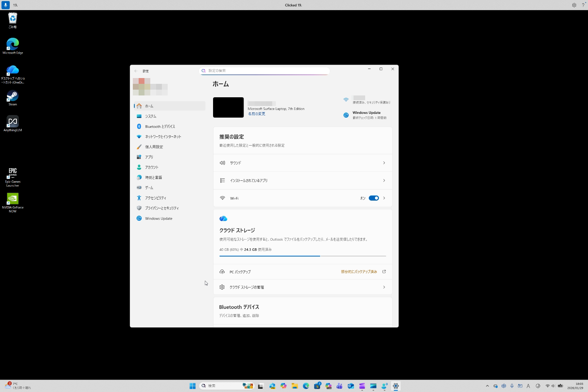Screen dimensions: 588x392
Task: Open アカウント in the Settings sidebar
Action: [170, 167]
